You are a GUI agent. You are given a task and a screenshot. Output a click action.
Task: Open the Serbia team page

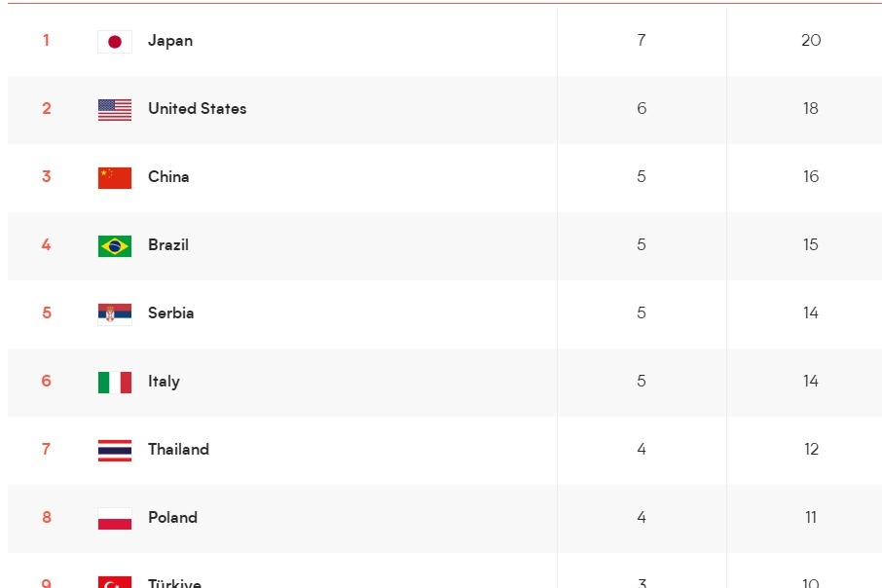171,312
